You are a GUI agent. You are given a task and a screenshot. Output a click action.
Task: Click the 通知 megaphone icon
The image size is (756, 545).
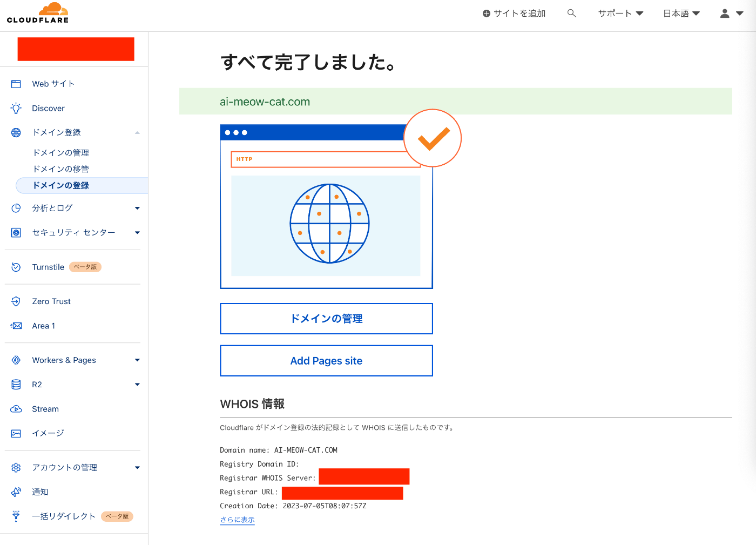tap(16, 492)
